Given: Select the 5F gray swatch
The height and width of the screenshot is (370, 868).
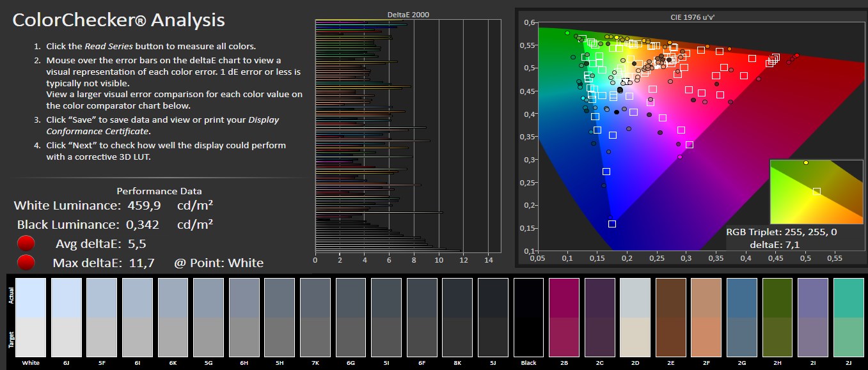Looking at the screenshot, I should 102,317.
